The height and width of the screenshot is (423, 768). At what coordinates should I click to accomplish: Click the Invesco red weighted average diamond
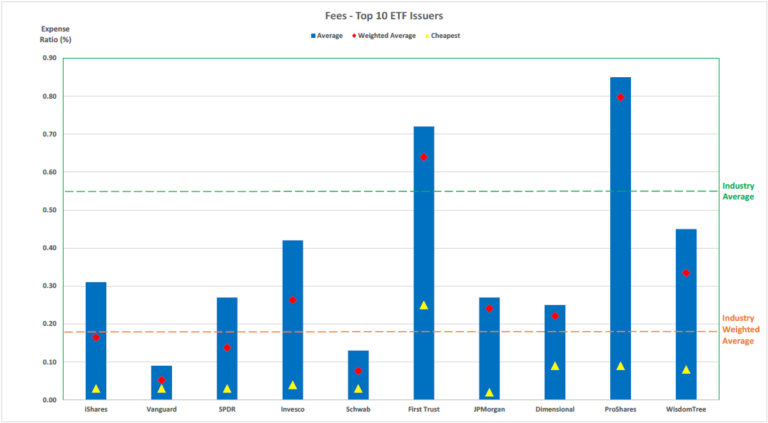point(292,300)
